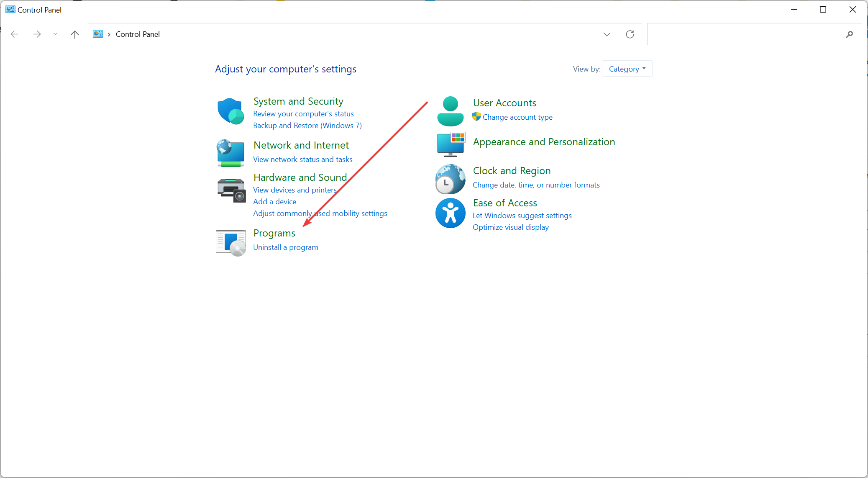Open Hardware and Sound category
The width and height of the screenshot is (868, 478).
300,177
